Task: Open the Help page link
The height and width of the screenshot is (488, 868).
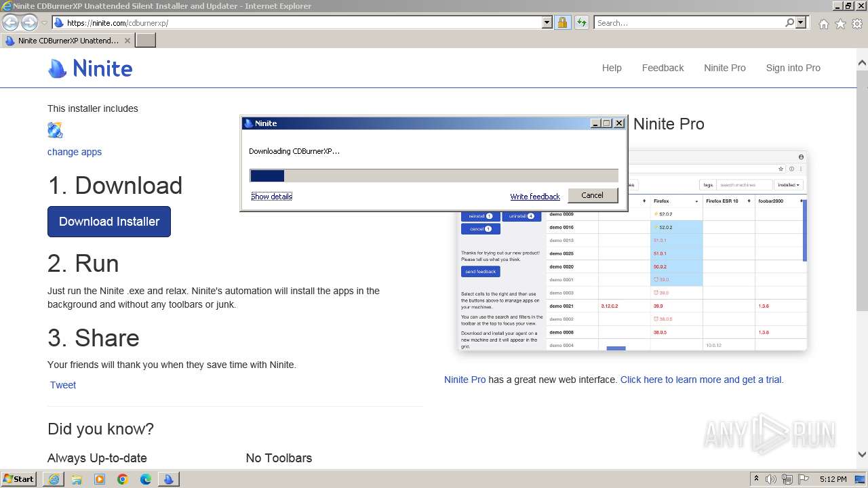Action: [612, 68]
